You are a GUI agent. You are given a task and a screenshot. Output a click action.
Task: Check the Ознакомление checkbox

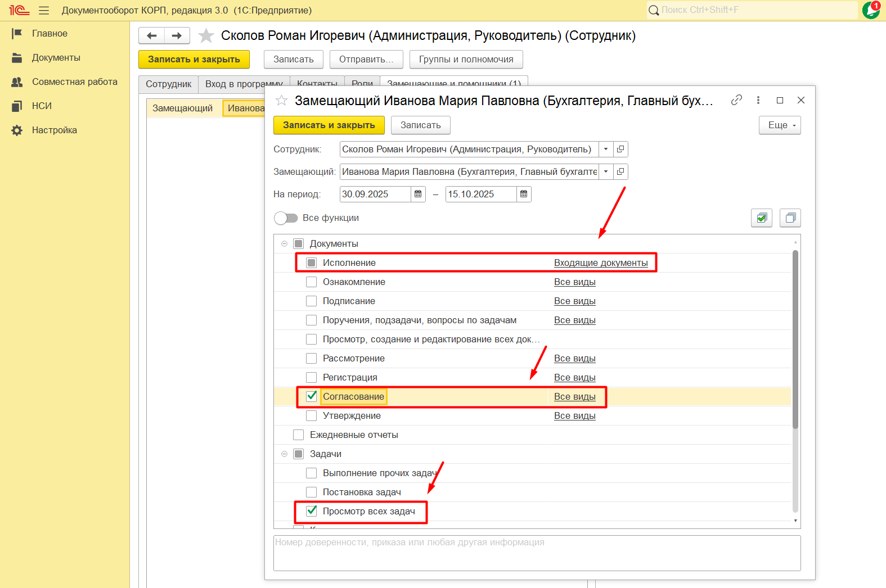(312, 282)
